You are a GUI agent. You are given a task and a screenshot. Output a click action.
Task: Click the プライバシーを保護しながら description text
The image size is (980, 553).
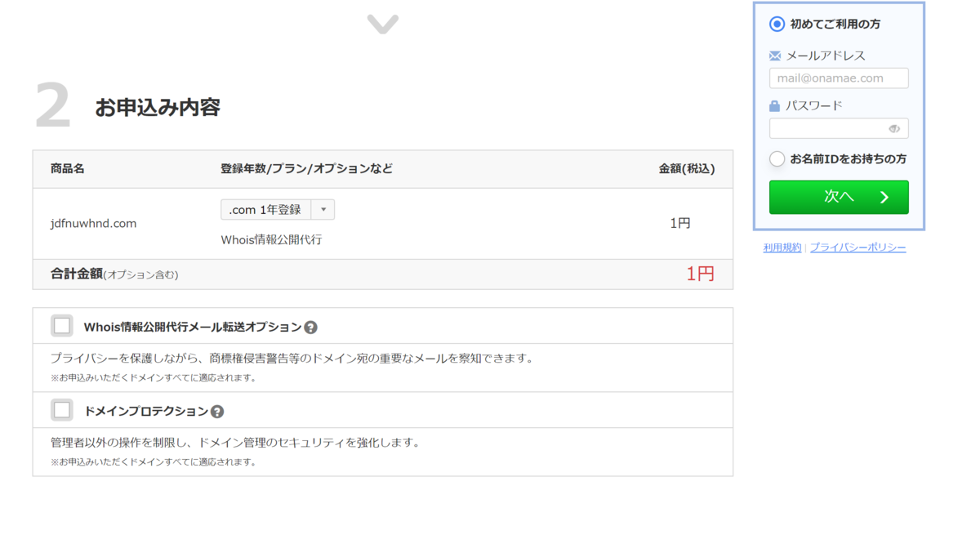point(292,359)
